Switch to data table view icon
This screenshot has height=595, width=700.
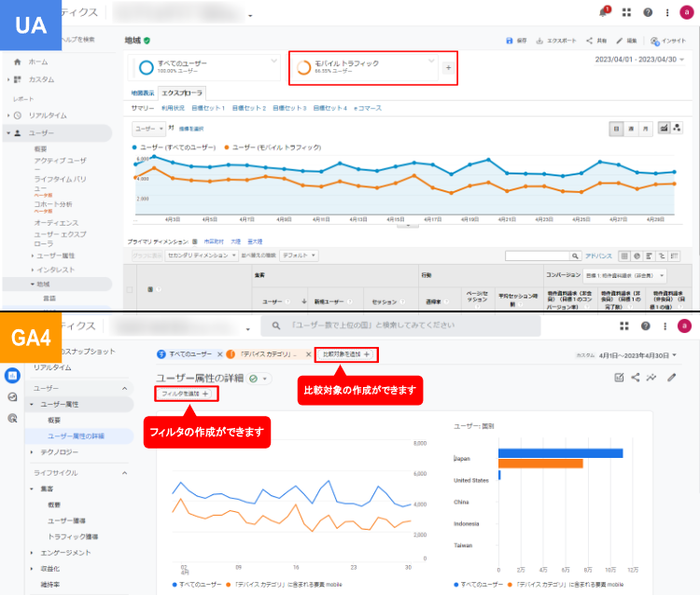[x=624, y=256]
